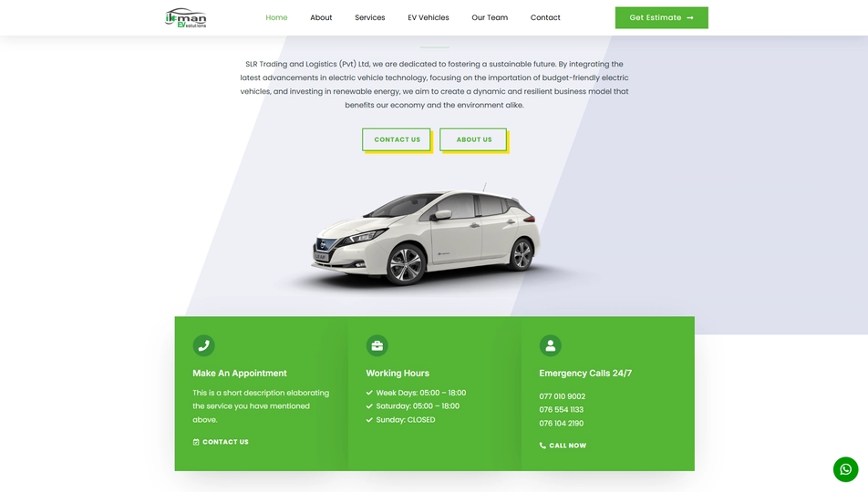This screenshot has height=492, width=868.
Task: Open the EV Vehicles menu item
Action: pyautogui.click(x=429, y=17)
